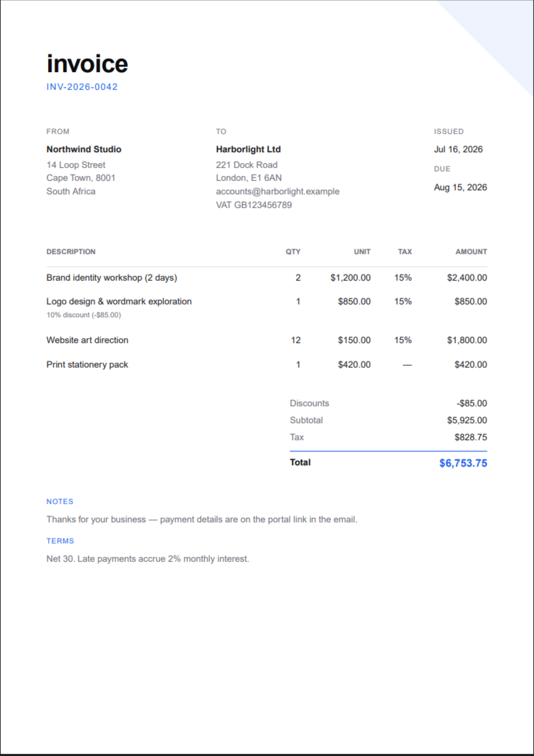The height and width of the screenshot is (756, 534).
Task: Select the large "invoice" heading
Action: pyautogui.click(x=87, y=64)
